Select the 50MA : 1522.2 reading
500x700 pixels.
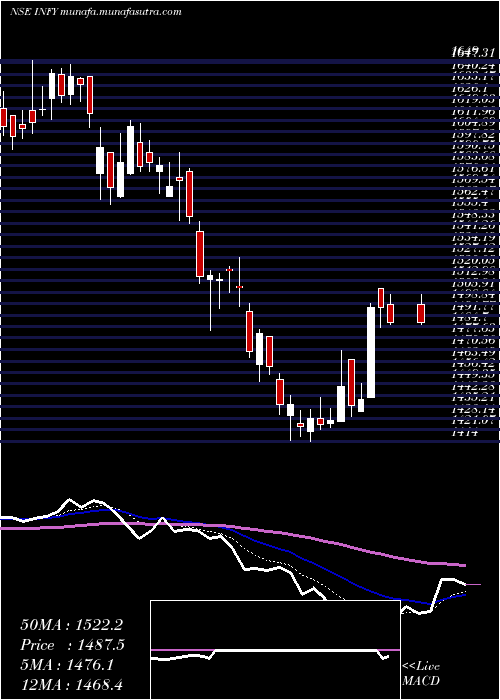(71, 625)
